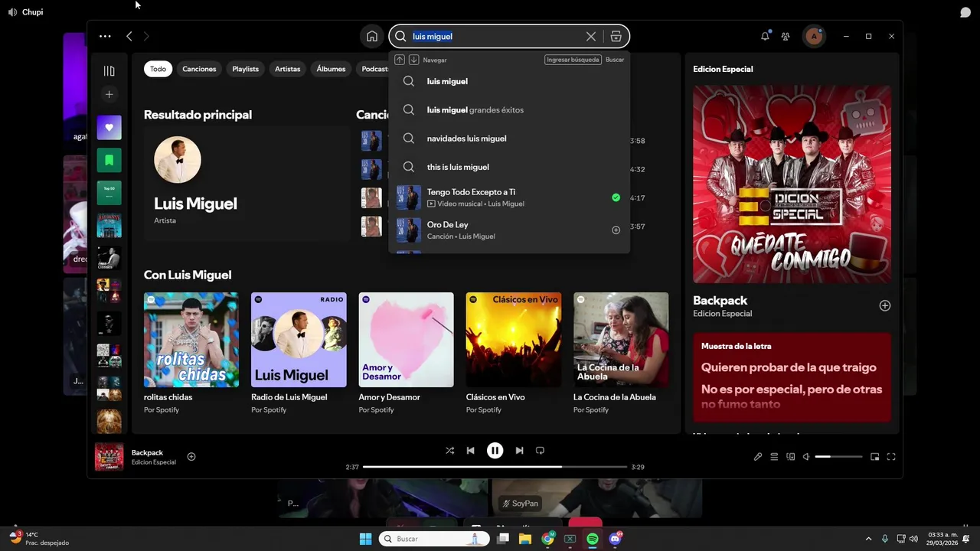The width and height of the screenshot is (980, 551).
Task: Open the notifications bell
Action: click(x=765, y=36)
